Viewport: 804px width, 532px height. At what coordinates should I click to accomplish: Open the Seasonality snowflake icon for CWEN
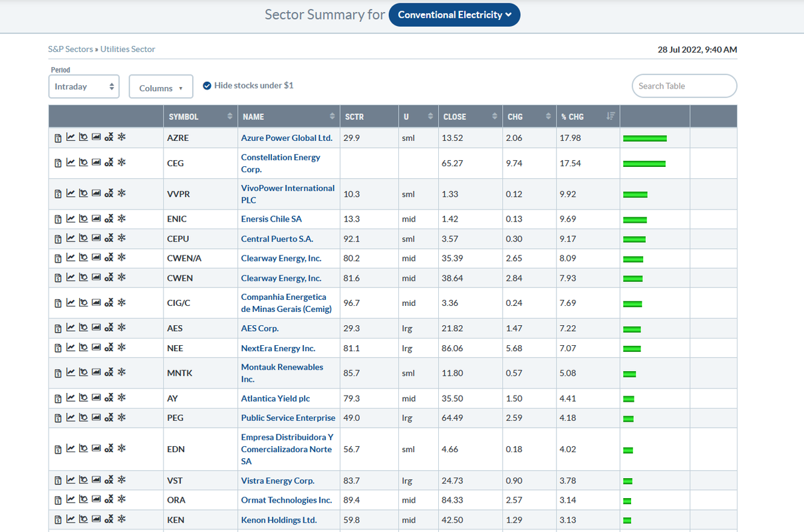[122, 277]
